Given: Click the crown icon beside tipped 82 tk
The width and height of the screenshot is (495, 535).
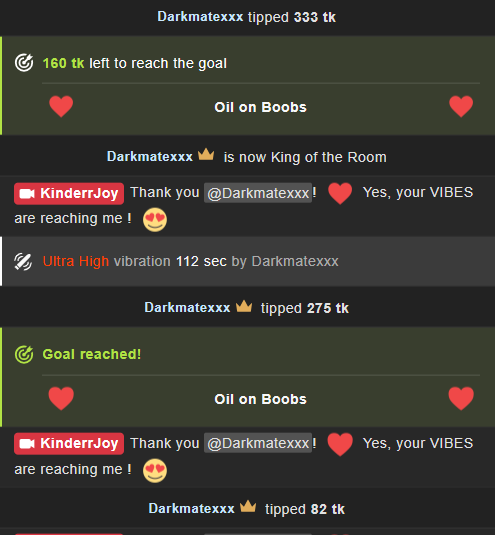Looking at the screenshot, I should pos(248,506).
